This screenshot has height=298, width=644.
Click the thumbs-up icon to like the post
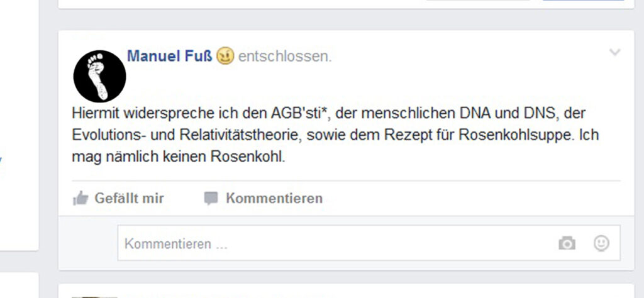[80, 198]
